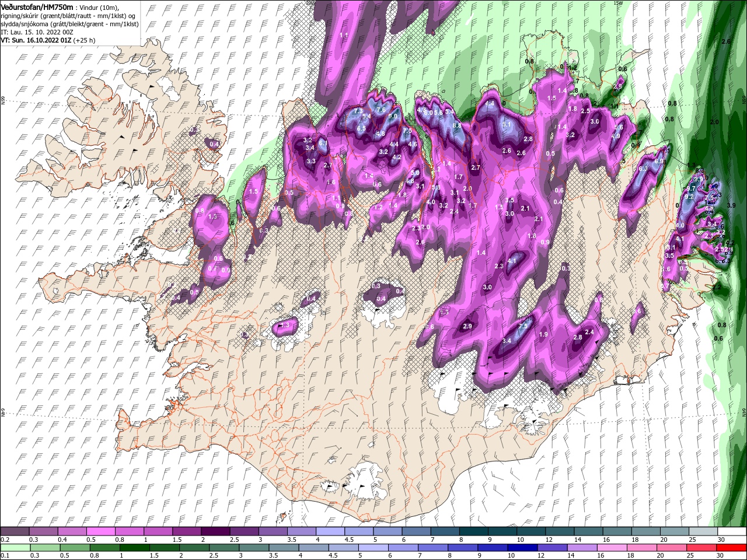This screenshot has height=560, width=747.
Task: Click the 'slydda/snjókoma' legend description line
Action: point(69,24)
